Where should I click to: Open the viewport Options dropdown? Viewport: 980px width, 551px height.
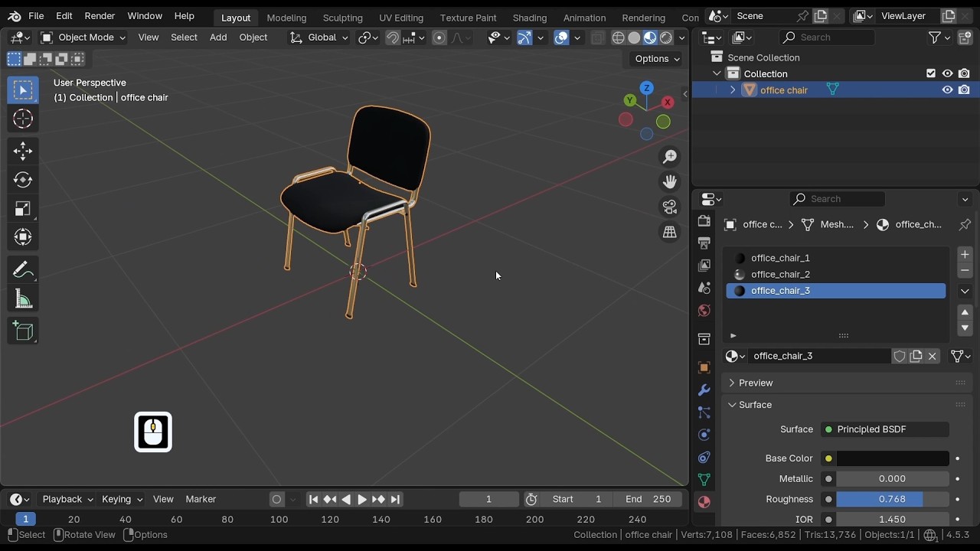(657, 59)
